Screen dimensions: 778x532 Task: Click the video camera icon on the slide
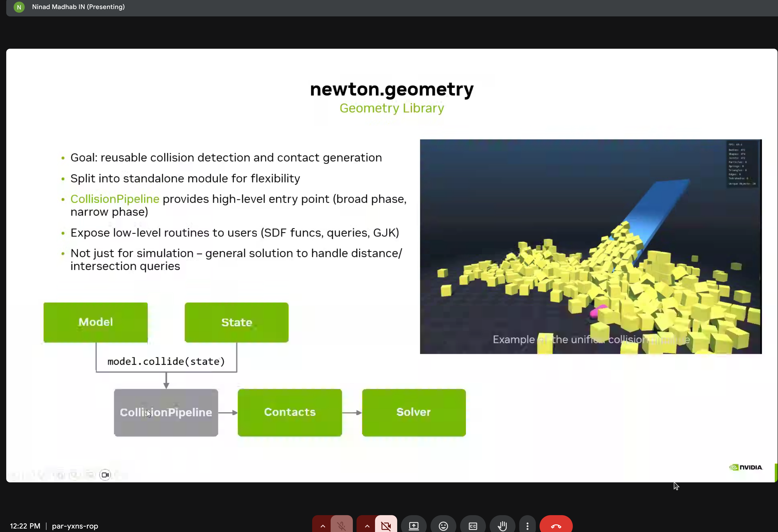pos(105,475)
